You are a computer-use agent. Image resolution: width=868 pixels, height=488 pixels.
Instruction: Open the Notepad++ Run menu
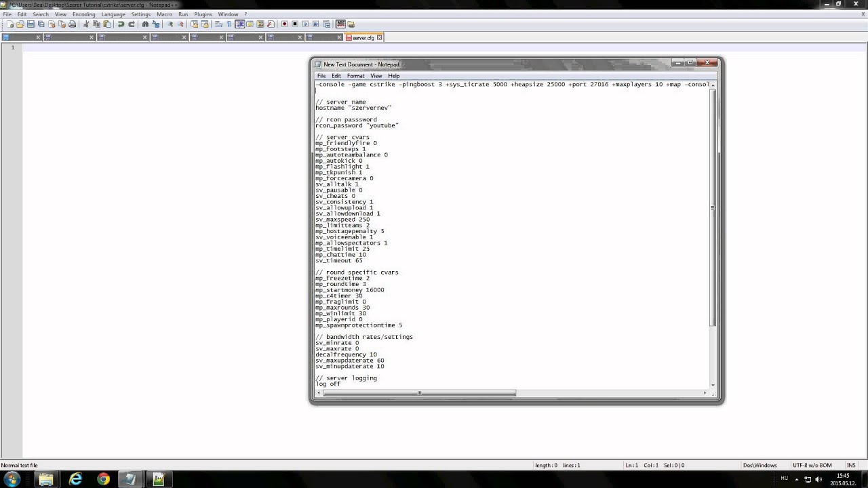coord(183,14)
